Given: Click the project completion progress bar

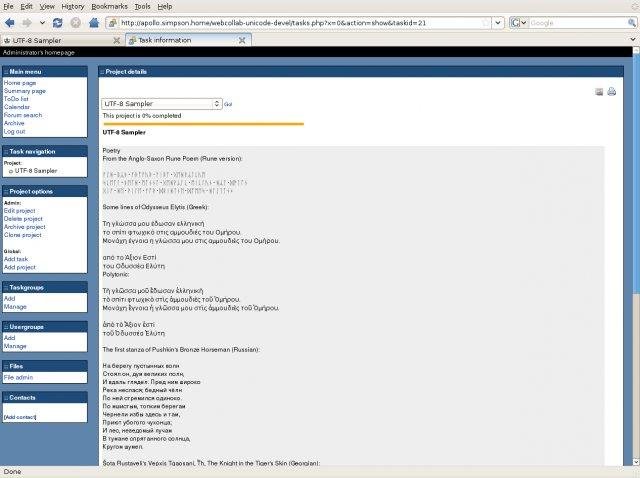Looking at the screenshot, I should (x=203, y=124).
